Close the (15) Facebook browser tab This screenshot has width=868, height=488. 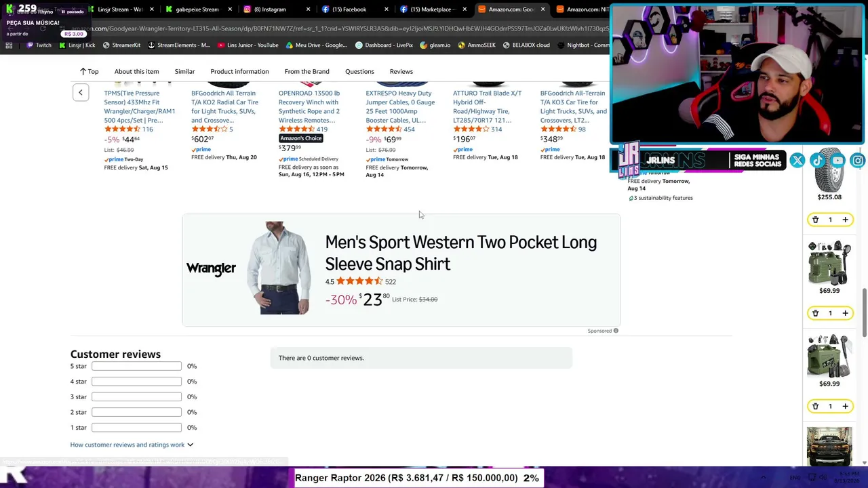387,9
